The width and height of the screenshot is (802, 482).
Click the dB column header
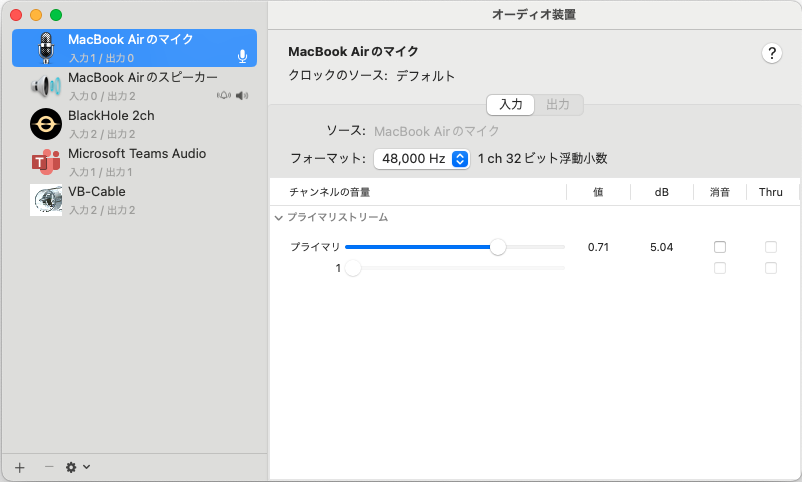tap(661, 192)
